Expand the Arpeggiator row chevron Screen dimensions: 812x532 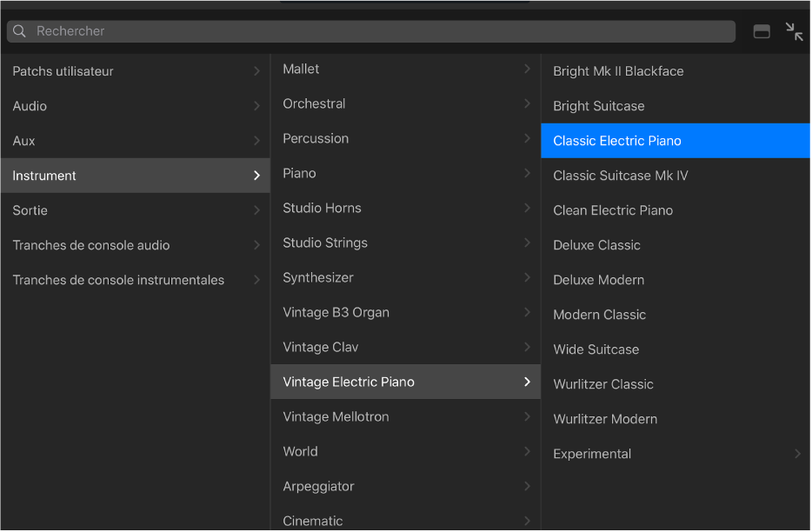[x=527, y=486]
